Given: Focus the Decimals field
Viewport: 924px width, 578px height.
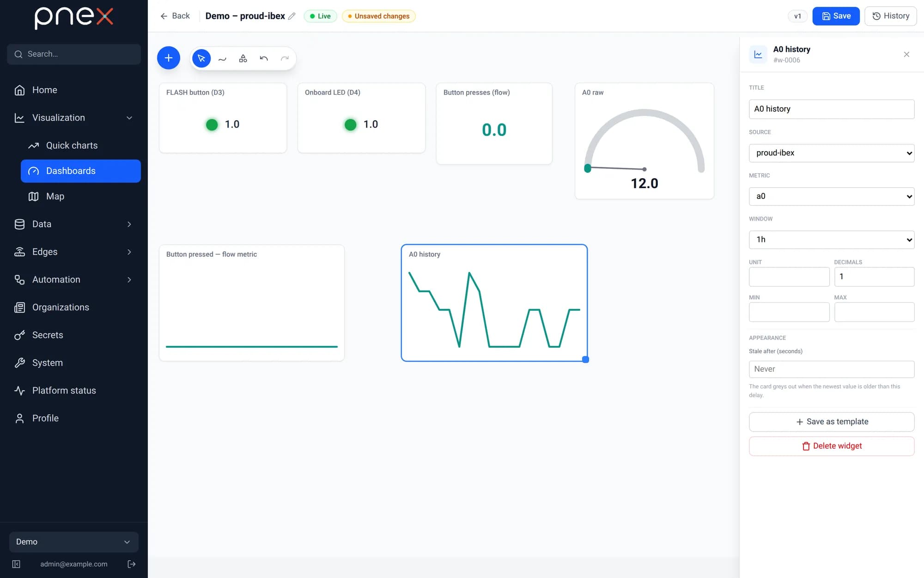Looking at the screenshot, I should [874, 277].
